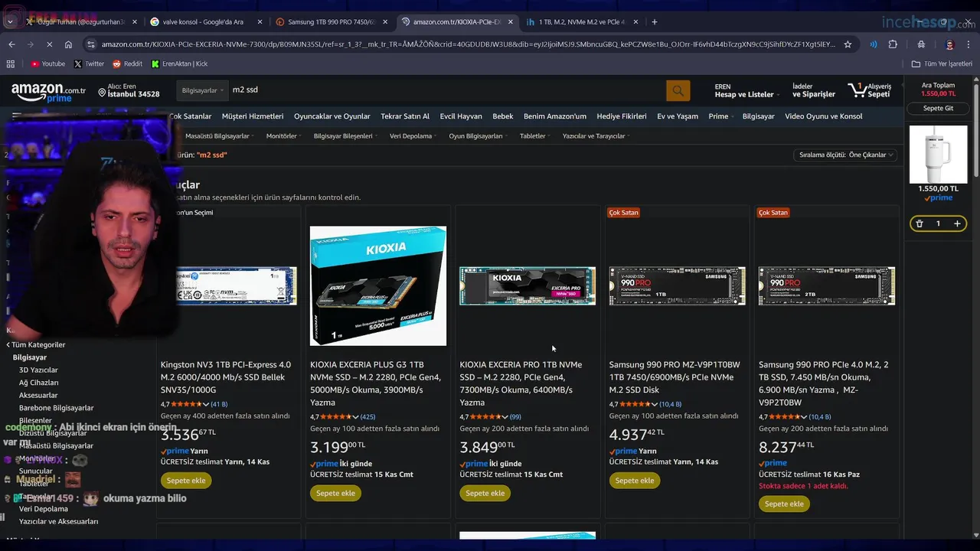Viewport: 980px width, 551px height.
Task: Switch to the '1 TB, M.2, NVMe M.2' tab
Action: (580, 22)
